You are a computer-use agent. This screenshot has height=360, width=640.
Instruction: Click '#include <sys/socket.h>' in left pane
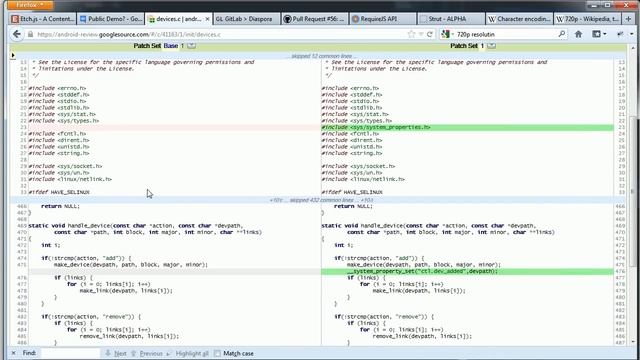[x=65, y=166]
